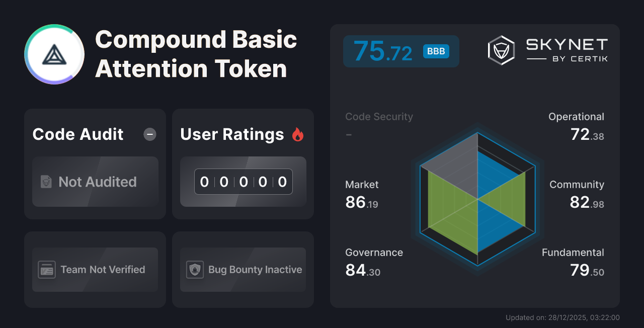Select the shield icon beside Not Audited
This screenshot has height=328, width=644.
coord(46,182)
